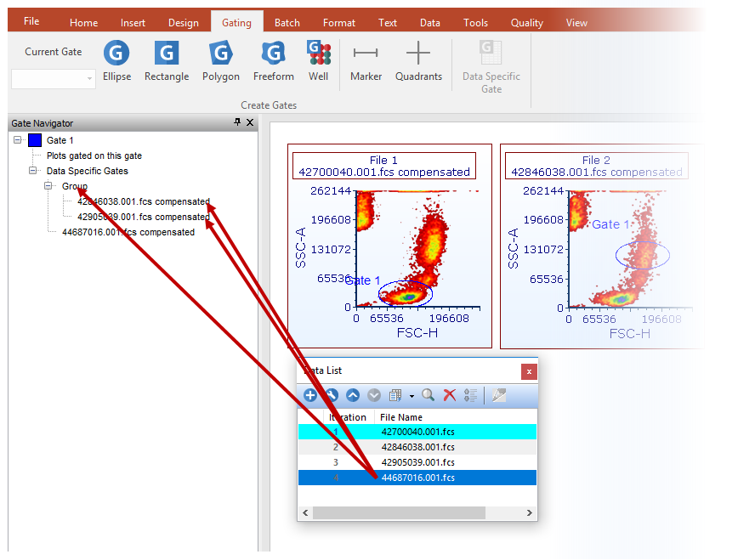Pin the Gate Navigator panel
This screenshot has width=755, height=560.
pyautogui.click(x=237, y=123)
